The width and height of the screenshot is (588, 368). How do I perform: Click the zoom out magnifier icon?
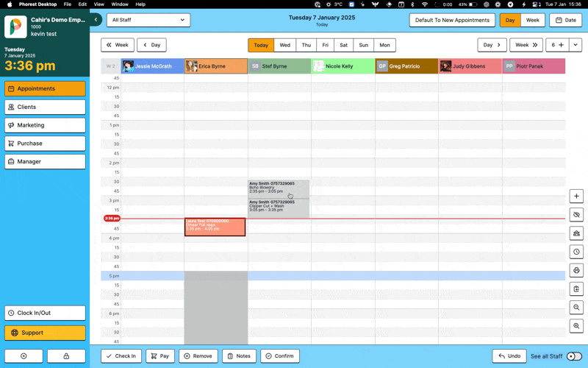(x=576, y=307)
